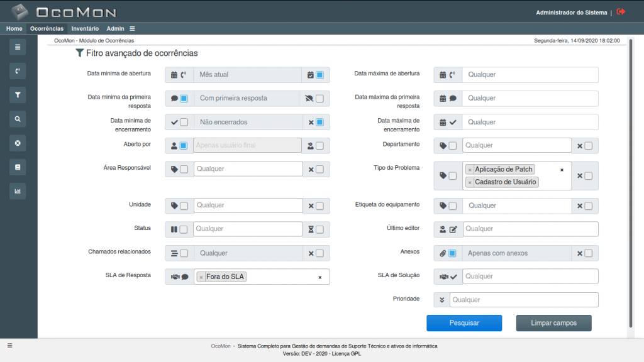Open the chart statistics sidebar icon

18,191
